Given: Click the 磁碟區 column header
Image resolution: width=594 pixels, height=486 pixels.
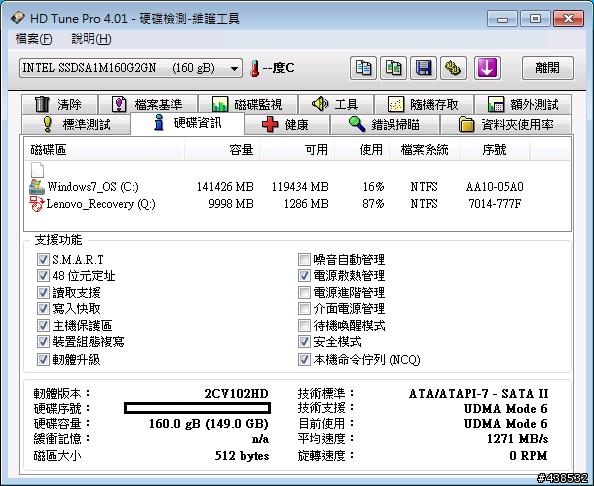Looking at the screenshot, I should [104, 150].
